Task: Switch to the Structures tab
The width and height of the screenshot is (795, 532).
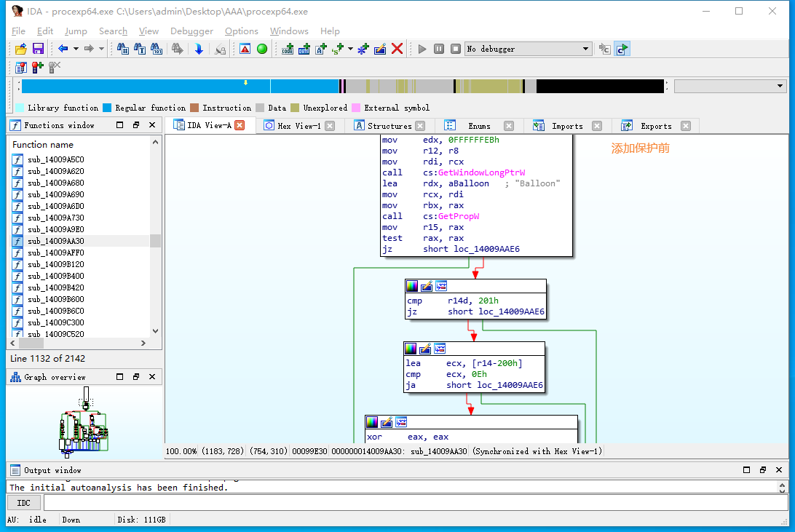Action: 389,126
